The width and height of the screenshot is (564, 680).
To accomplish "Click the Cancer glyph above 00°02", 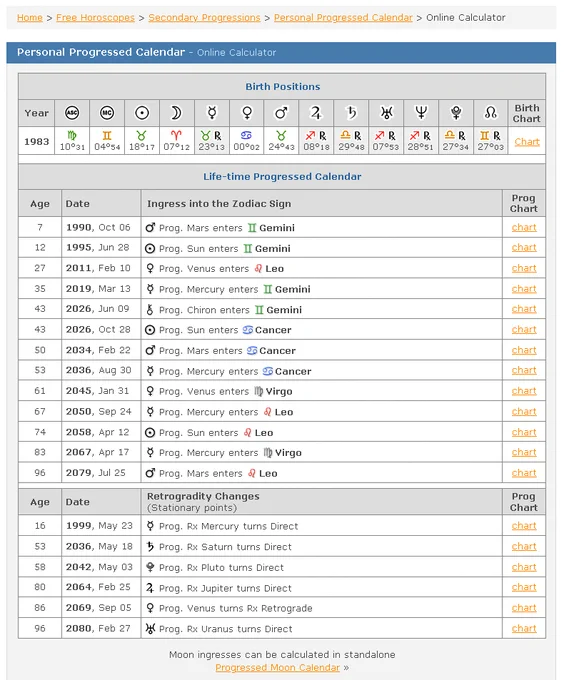I will coord(247,136).
